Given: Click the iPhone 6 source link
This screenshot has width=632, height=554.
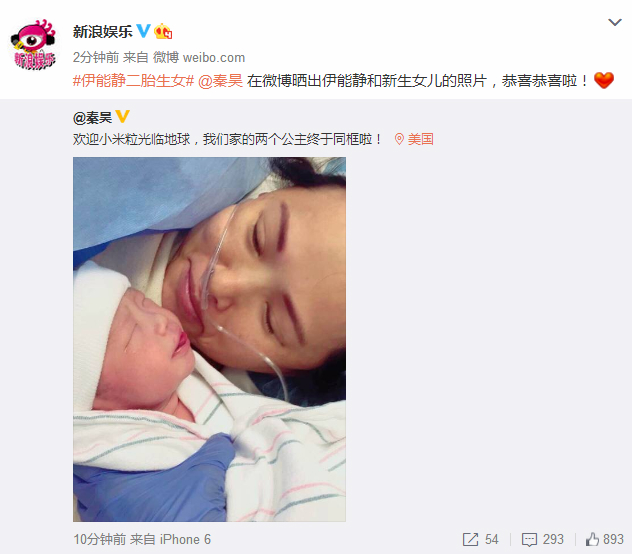Looking at the screenshot, I should [x=185, y=539].
